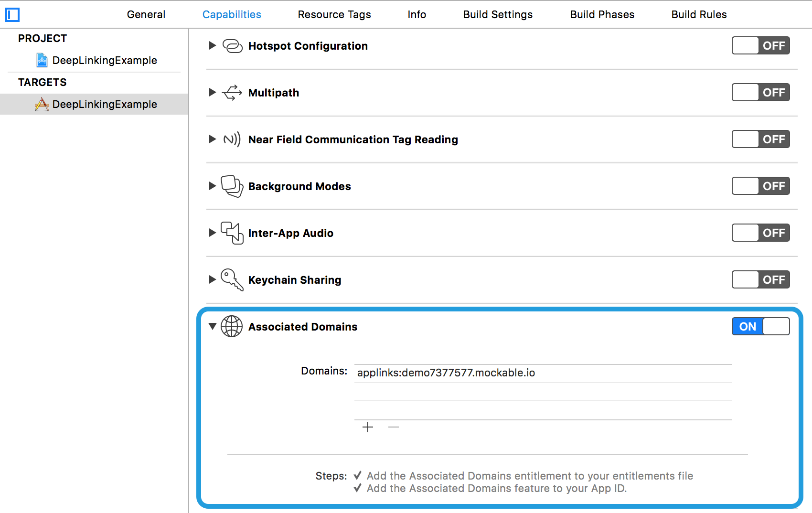Click the Near Field Communication signal icon
Viewport: 812px width, 513px height.
pyautogui.click(x=232, y=139)
